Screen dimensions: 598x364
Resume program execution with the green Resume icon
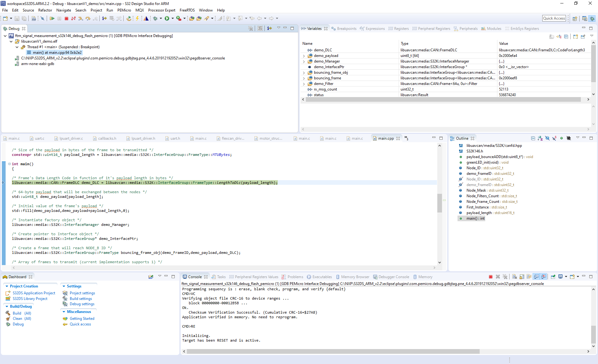click(52, 18)
